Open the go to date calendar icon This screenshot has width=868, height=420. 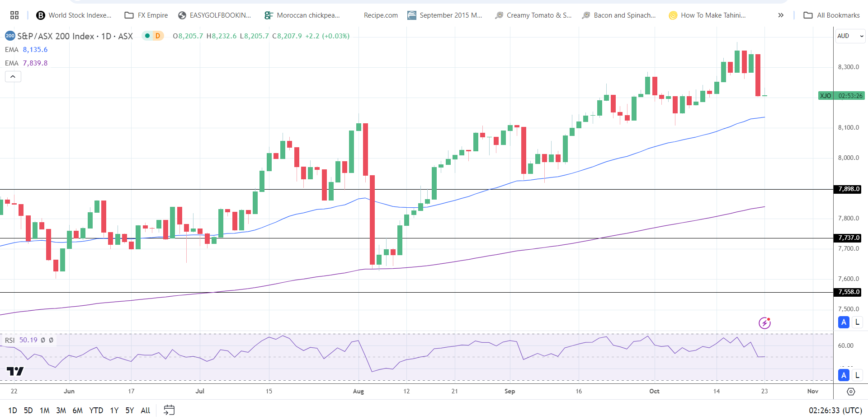click(x=169, y=410)
